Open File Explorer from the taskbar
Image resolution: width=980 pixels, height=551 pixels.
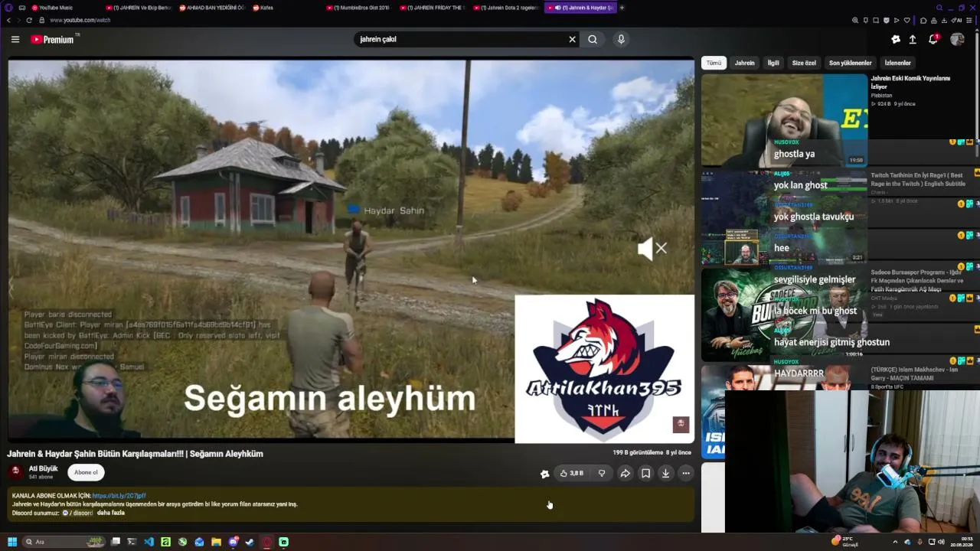click(216, 542)
